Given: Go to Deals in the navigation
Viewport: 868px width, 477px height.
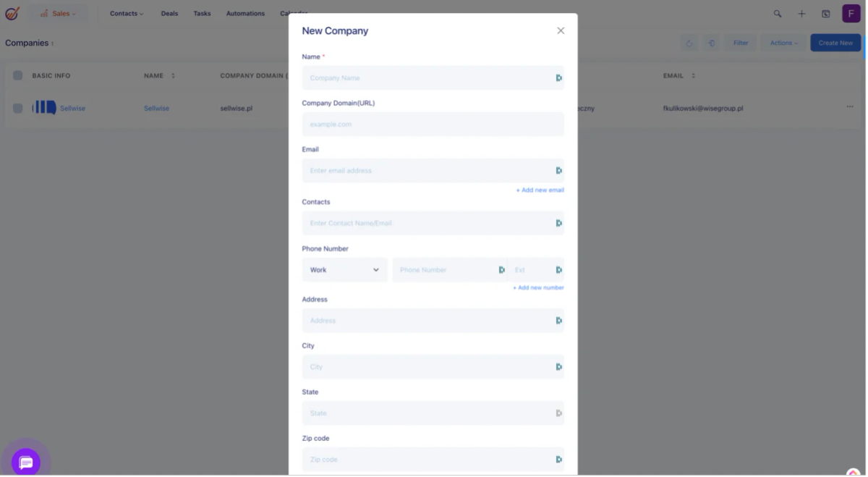Looking at the screenshot, I should 169,14.
